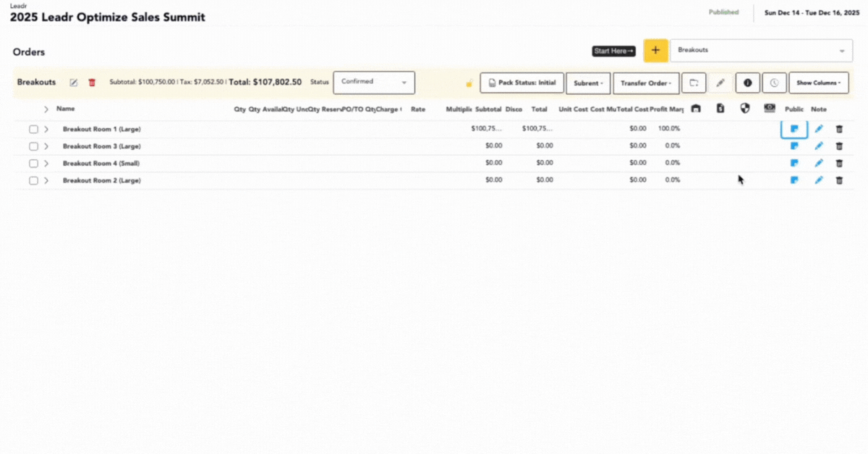Open the order history clock button

[774, 83]
